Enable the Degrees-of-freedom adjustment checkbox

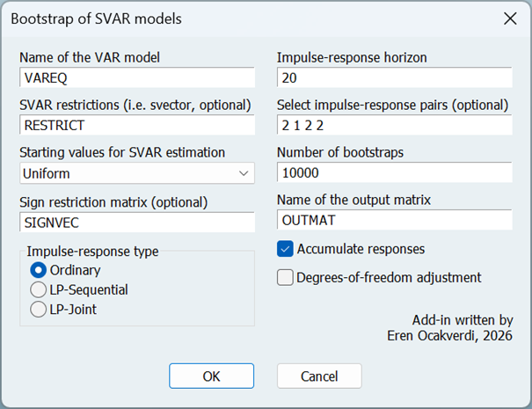[x=286, y=278]
